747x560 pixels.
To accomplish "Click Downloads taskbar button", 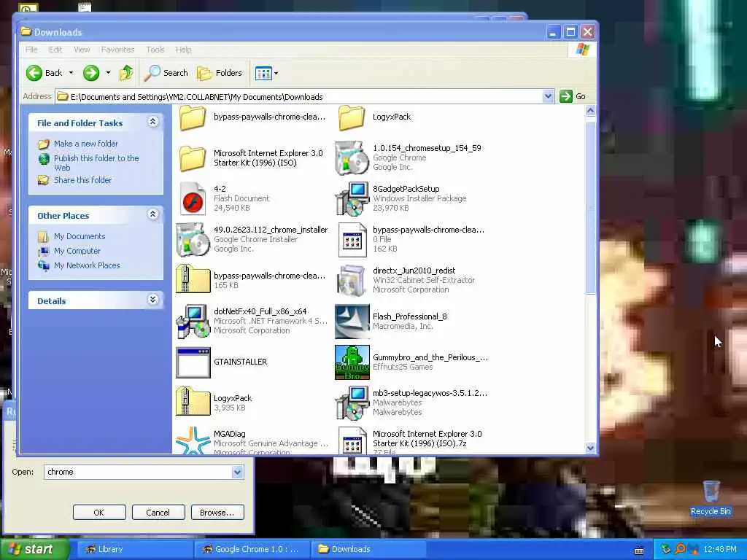I will [x=369, y=549].
